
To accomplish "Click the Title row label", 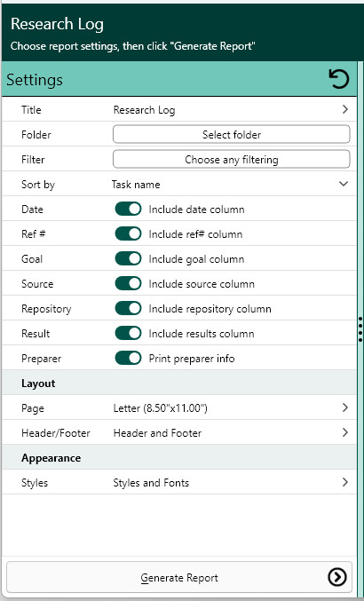I will point(31,109).
